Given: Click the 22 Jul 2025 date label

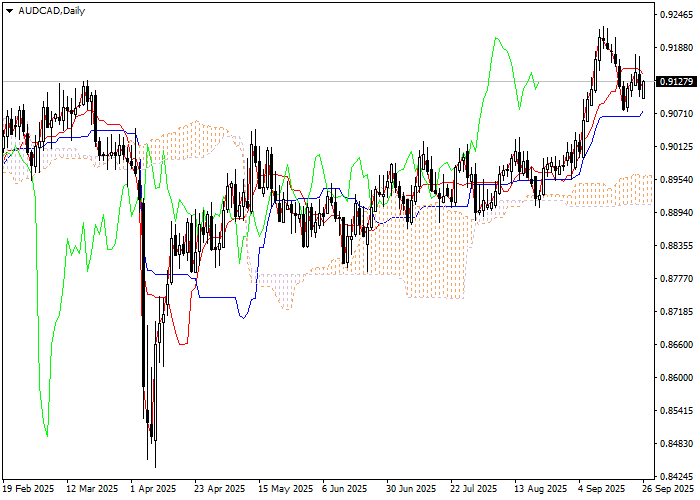Looking at the screenshot, I should coord(474,489).
